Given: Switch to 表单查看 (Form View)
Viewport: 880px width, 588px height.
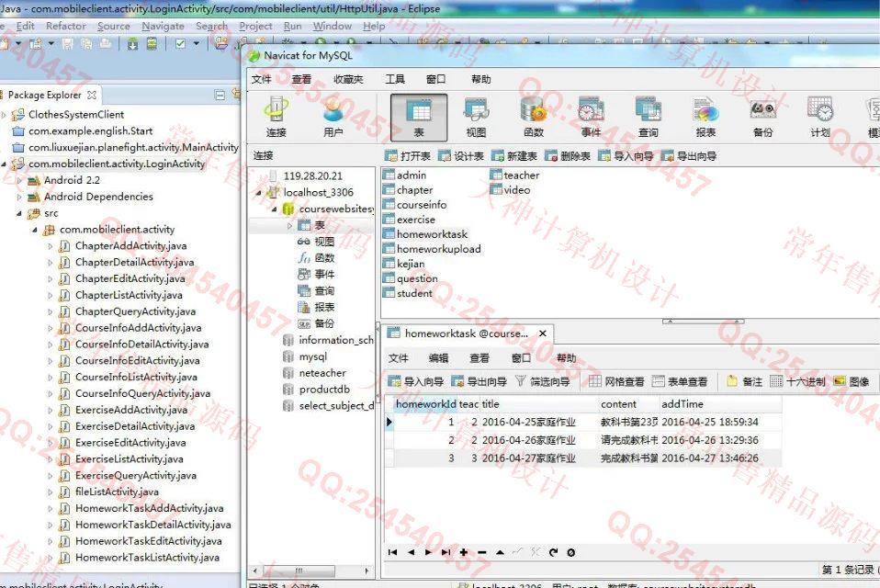Looking at the screenshot, I should coord(680,381).
